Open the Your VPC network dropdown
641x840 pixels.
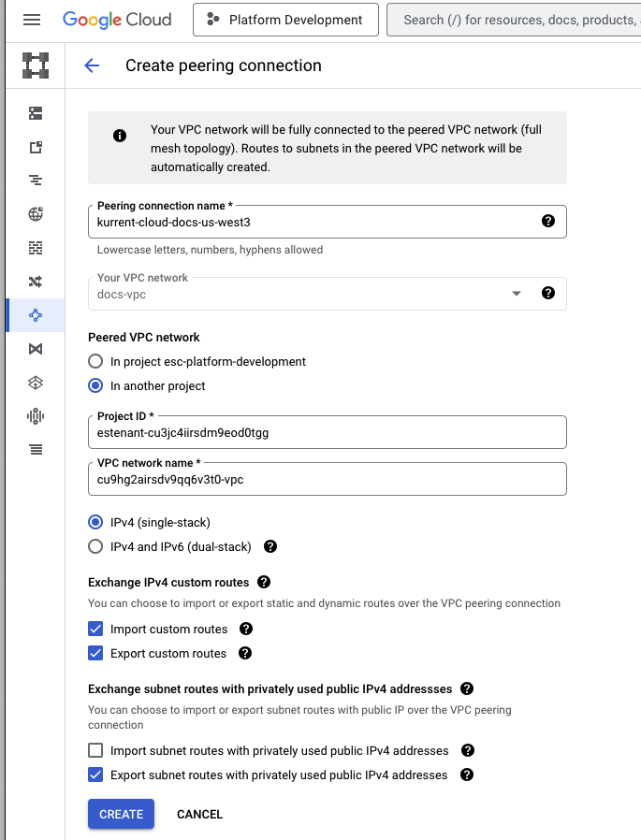[517, 293]
